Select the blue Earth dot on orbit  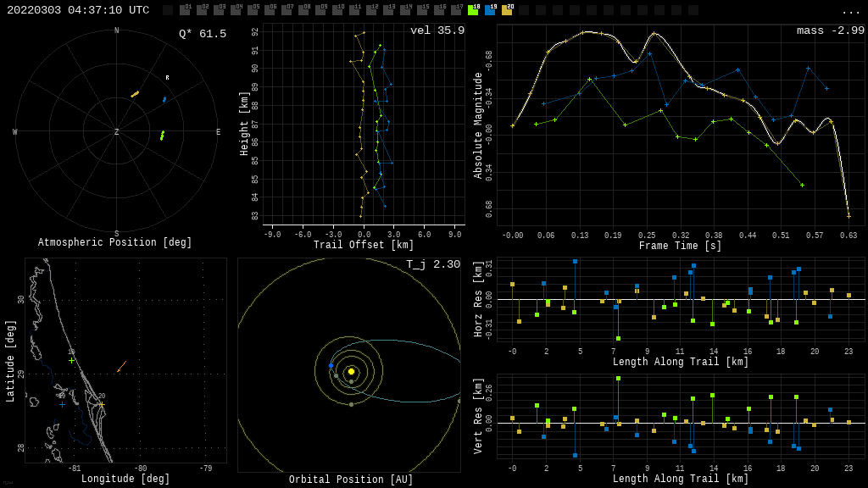coord(331,366)
